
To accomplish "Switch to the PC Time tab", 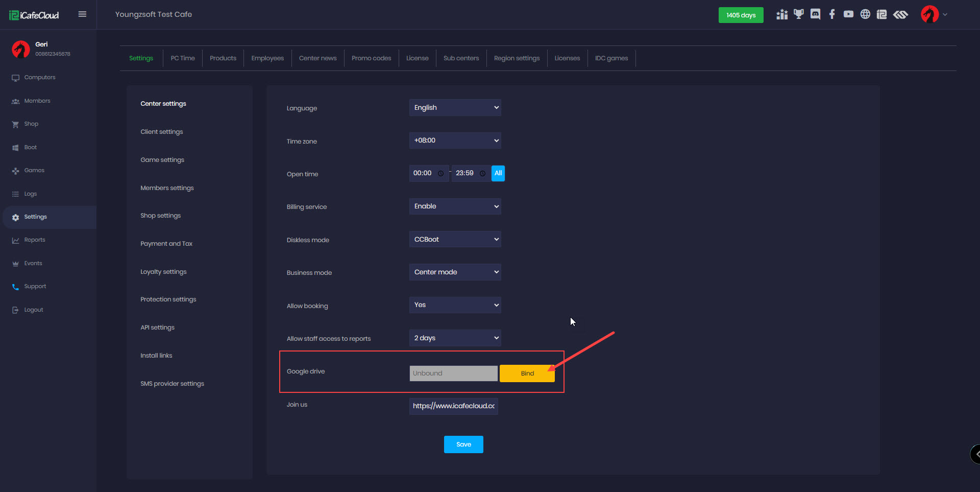I will coord(183,58).
